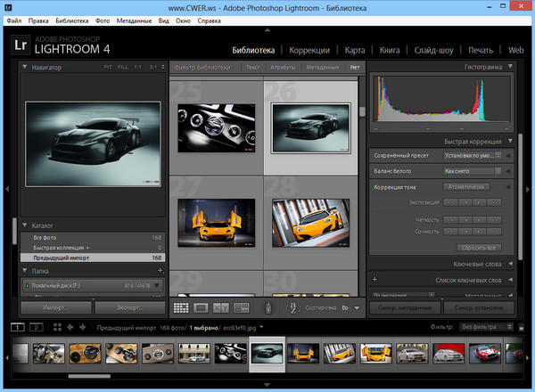Select 'Нет' in the library filter bar
Screen dimensions: 535x392
pyautogui.click(x=357, y=67)
